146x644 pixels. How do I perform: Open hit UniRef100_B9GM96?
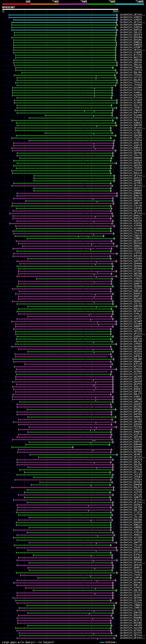tap(131, 25)
